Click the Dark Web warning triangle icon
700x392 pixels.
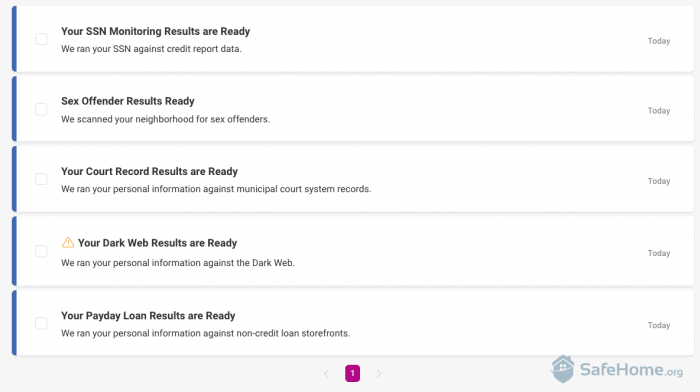point(68,242)
